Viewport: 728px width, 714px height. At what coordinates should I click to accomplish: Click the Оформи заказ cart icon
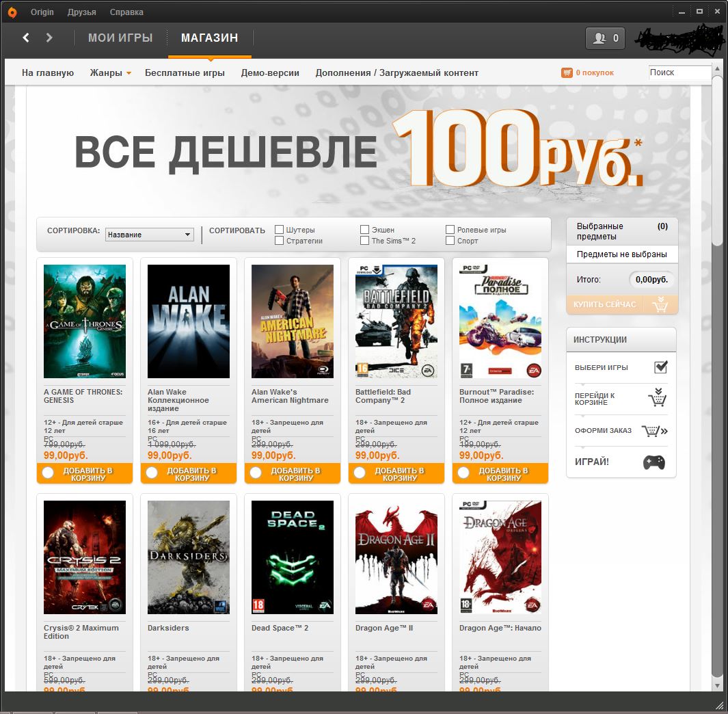pyautogui.click(x=654, y=431)
